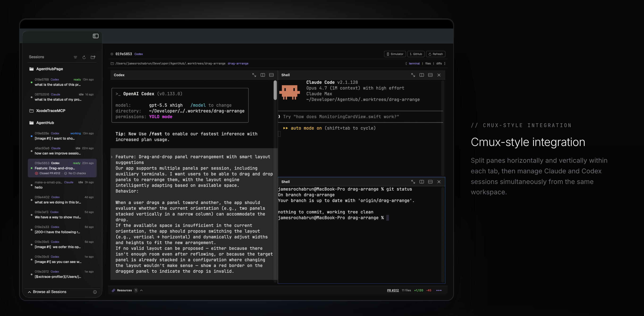644x316 pixels.
Task: Split the top Shell pane vertically
Action: [x=421, y=75]
